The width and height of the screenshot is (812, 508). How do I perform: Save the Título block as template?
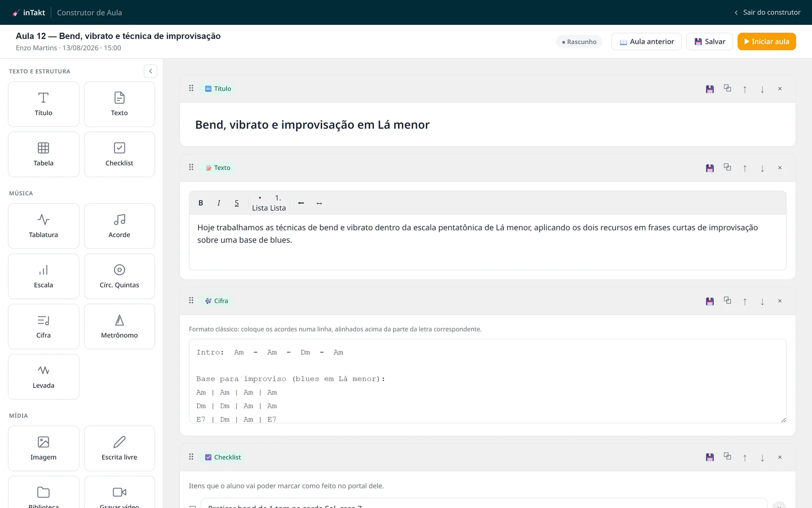pos(710,89)
